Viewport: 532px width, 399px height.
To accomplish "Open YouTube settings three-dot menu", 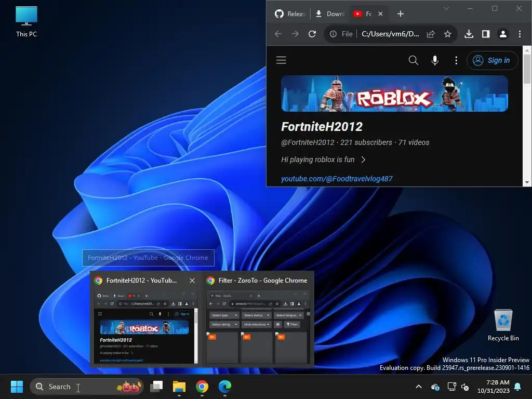I will (456, 60).
